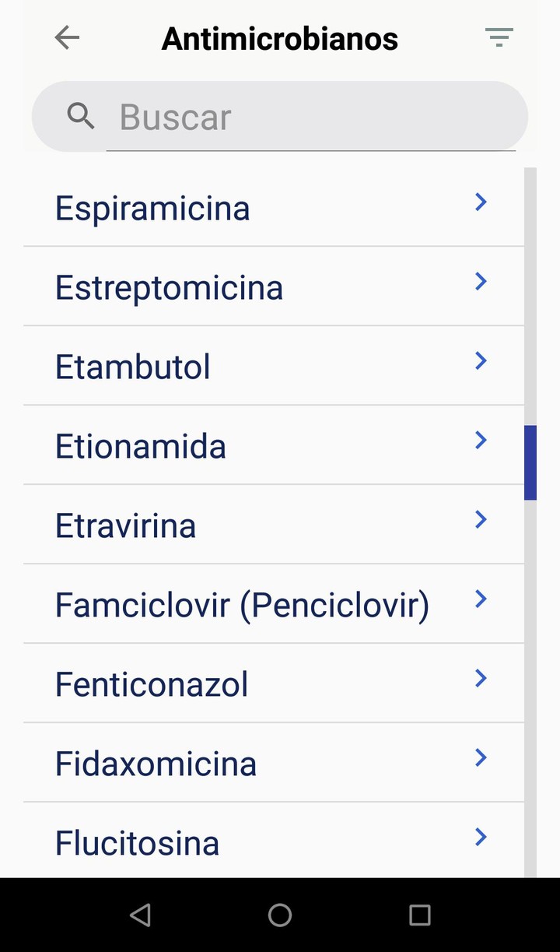Open the Etravirina entry
This screenshot has height=952, width=560.
[x=126, y=526]
